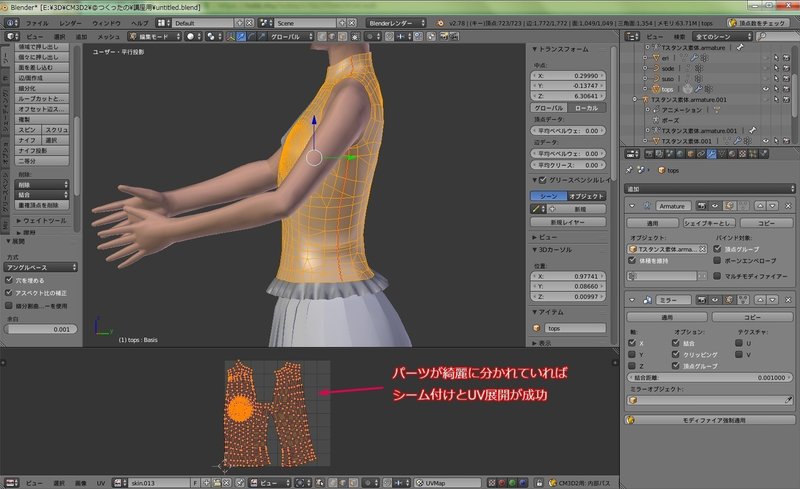Add new scene next to Scene field
This screenshot has height=489, width=800.
(342, 23)
